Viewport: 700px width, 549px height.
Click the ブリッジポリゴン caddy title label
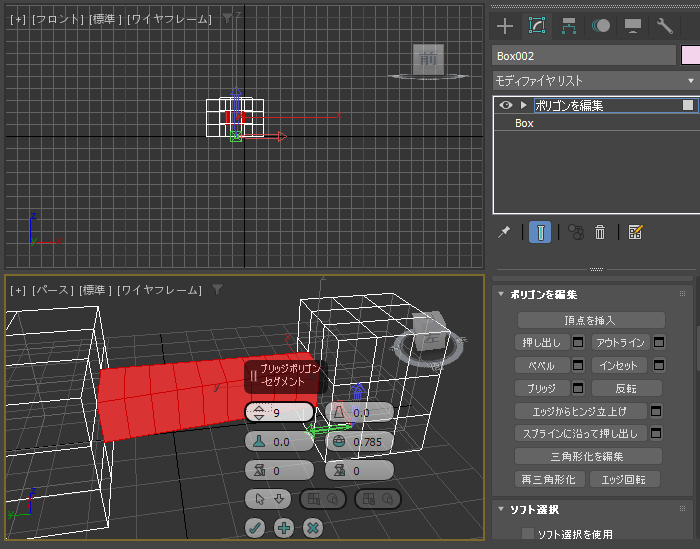pos(290,375)
